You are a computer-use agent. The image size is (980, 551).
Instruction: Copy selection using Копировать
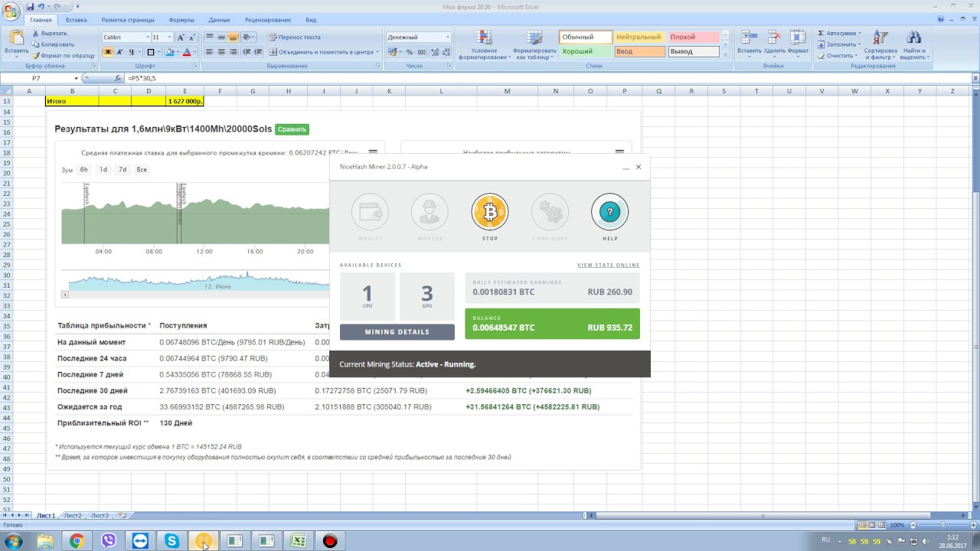pyautogui.click(x=53, y=44)
